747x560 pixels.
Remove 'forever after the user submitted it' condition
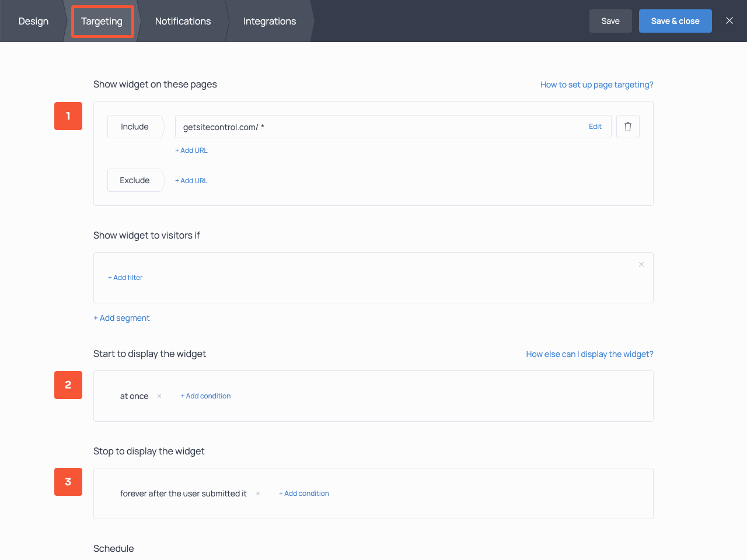[258, 494]
